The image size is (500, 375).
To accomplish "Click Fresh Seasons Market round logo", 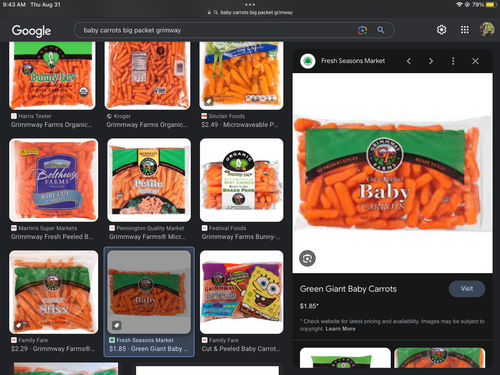I will [x=308, y=61].
